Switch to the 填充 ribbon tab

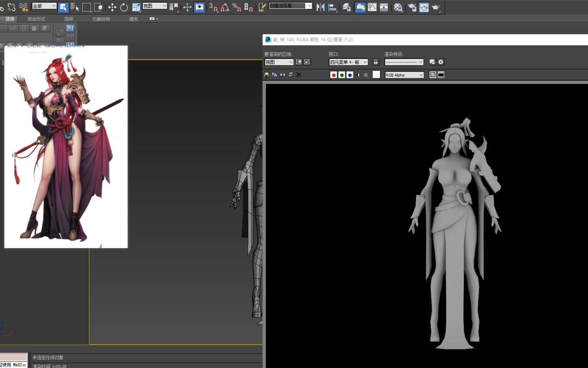pos(133,19)
